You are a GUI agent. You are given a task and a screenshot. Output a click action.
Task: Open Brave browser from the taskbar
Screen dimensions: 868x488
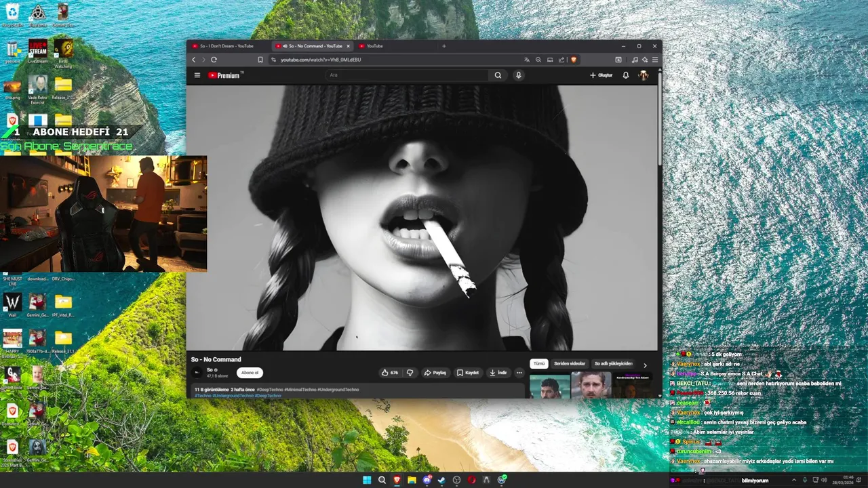point(397,480)
